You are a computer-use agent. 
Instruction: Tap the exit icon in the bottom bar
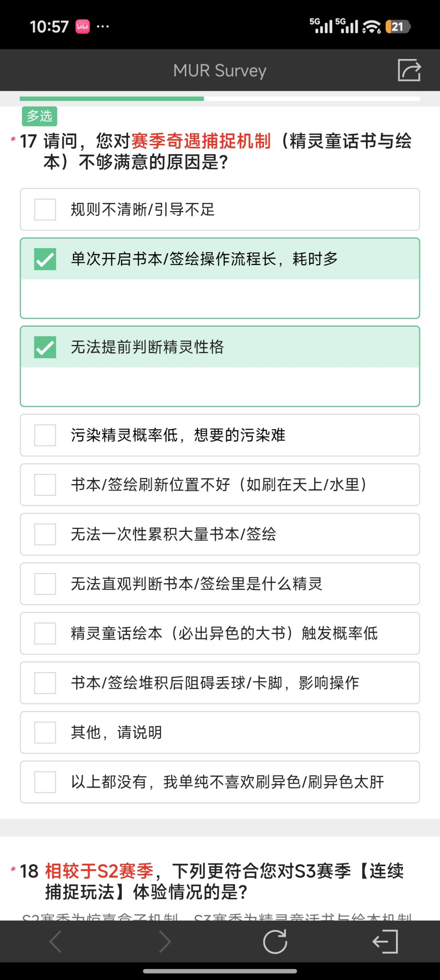[x=385, y=942]
